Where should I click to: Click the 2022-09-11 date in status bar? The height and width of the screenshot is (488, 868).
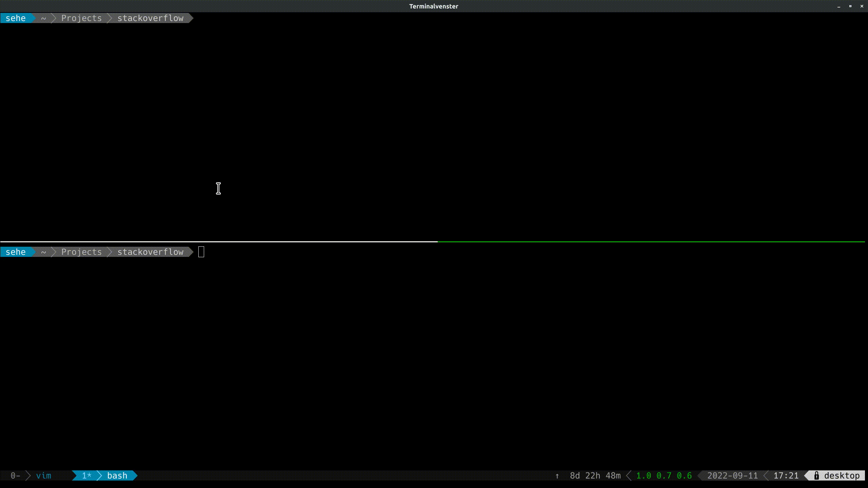tap(732, 475)
